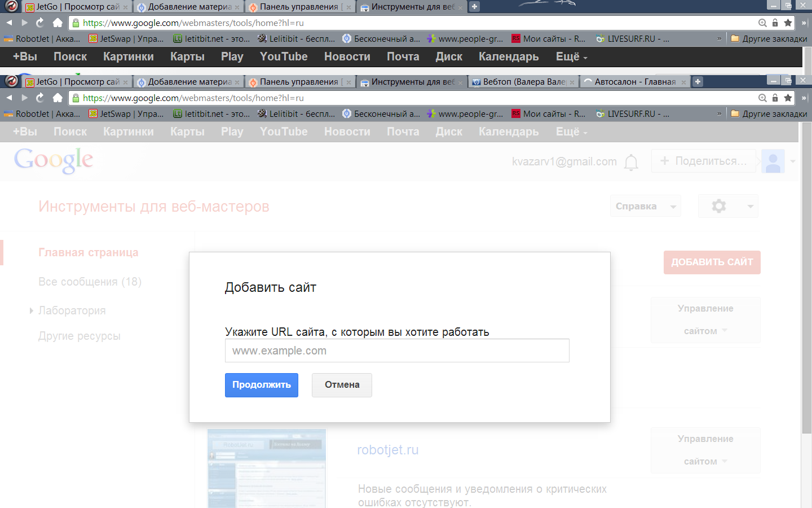Open Управление сайтом dropdown next to robotjet.ru
The height and width of the screenshot is (508, 812).
[x=705, y=450]
